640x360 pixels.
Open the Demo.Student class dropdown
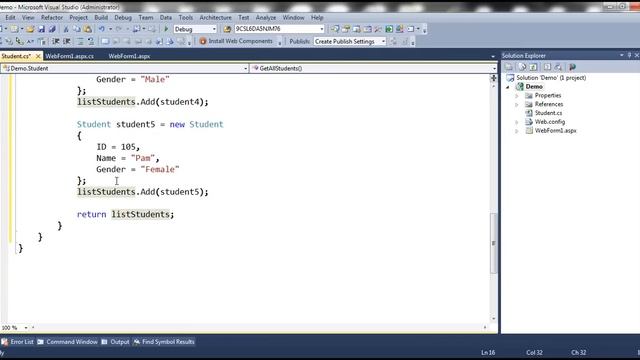click(x=245, y=69)
